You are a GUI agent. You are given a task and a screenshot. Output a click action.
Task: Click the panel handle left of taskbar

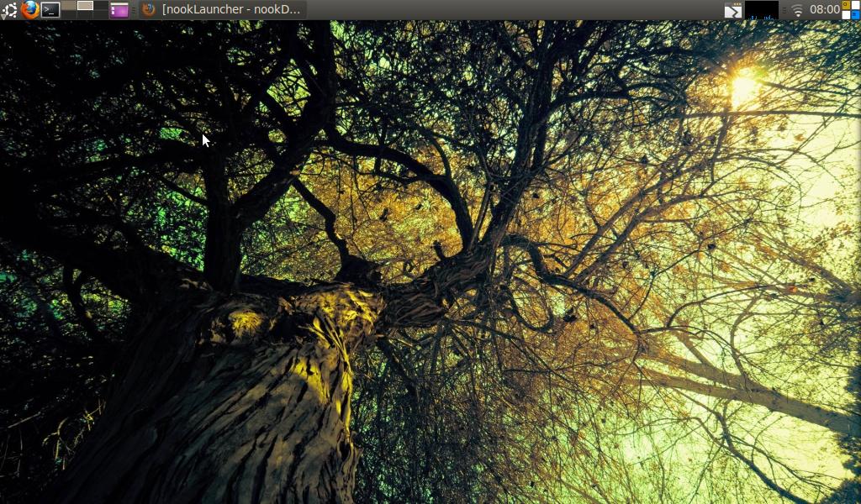tap(134, 10)
